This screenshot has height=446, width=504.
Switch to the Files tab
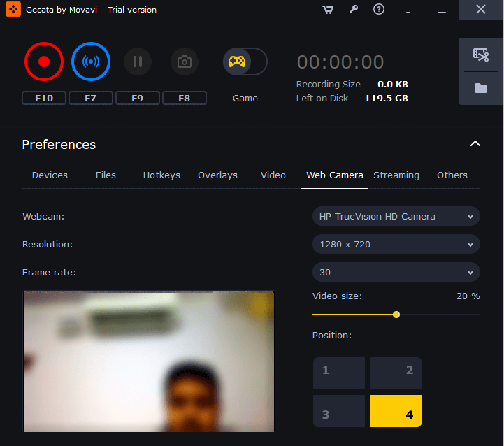(x=106, y=175)
